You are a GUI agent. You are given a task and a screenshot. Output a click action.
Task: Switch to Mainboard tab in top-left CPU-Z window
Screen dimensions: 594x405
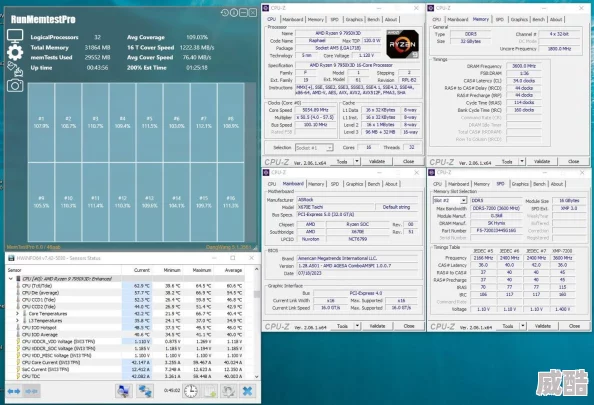(x=292, y=19)
